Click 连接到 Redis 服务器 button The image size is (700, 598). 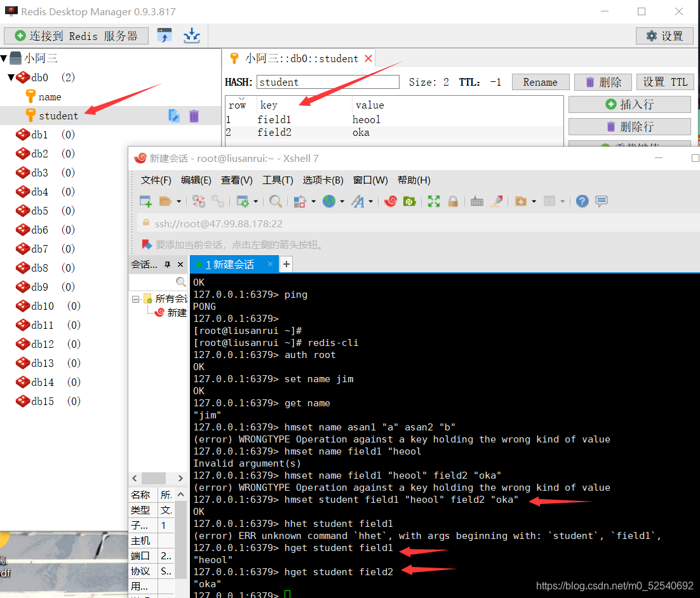(x=76, y=36)
